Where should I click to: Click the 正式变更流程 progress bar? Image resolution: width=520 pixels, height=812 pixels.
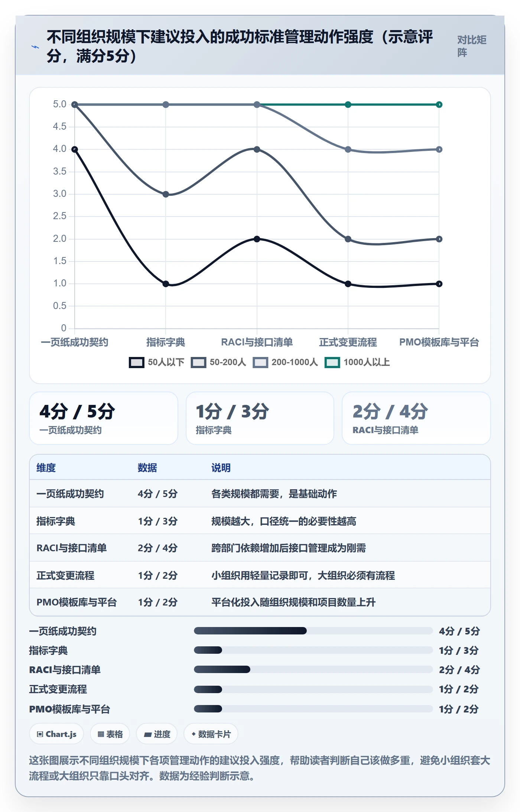[313, 689]
